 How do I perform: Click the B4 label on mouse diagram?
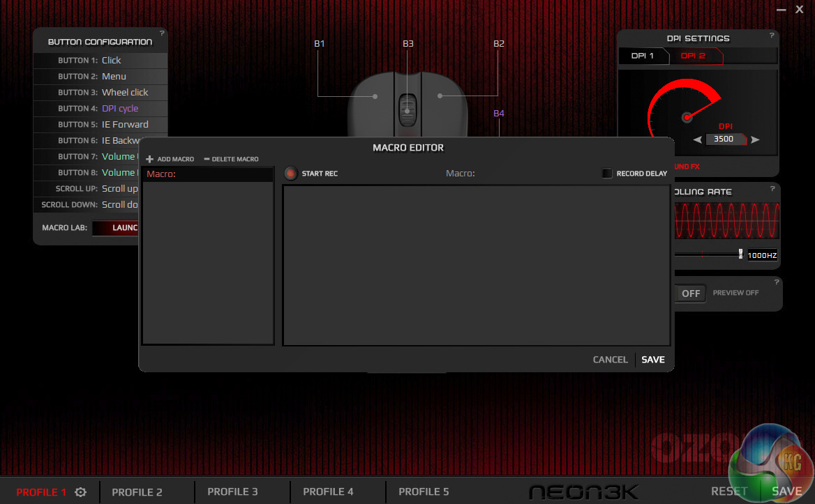pyautogui.click(x=498, y=113)
